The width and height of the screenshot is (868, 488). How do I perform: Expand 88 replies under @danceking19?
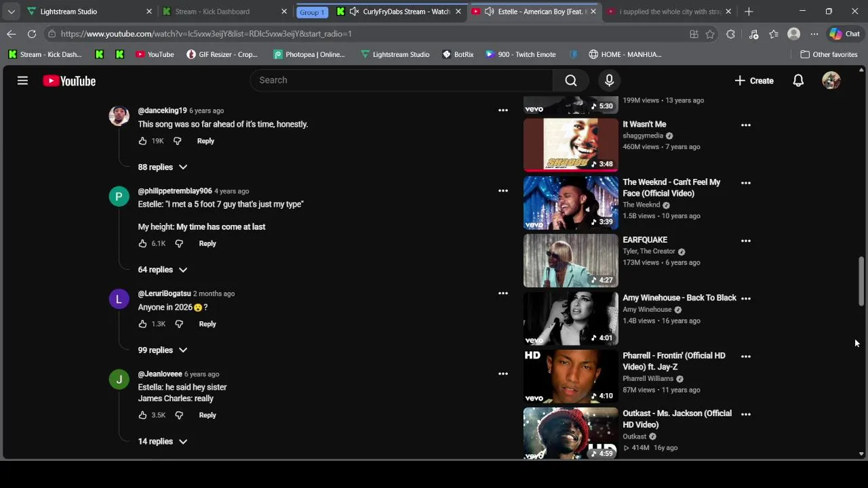(x=163, y=167)
